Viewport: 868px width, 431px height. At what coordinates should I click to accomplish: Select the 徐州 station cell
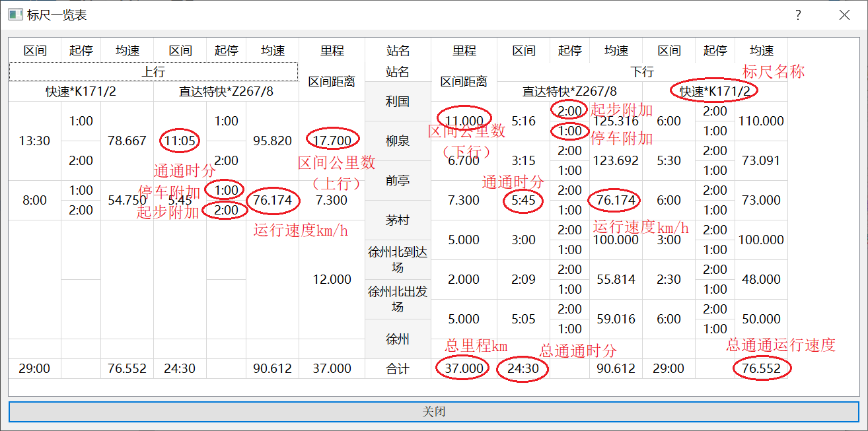(x=398, y=339)
